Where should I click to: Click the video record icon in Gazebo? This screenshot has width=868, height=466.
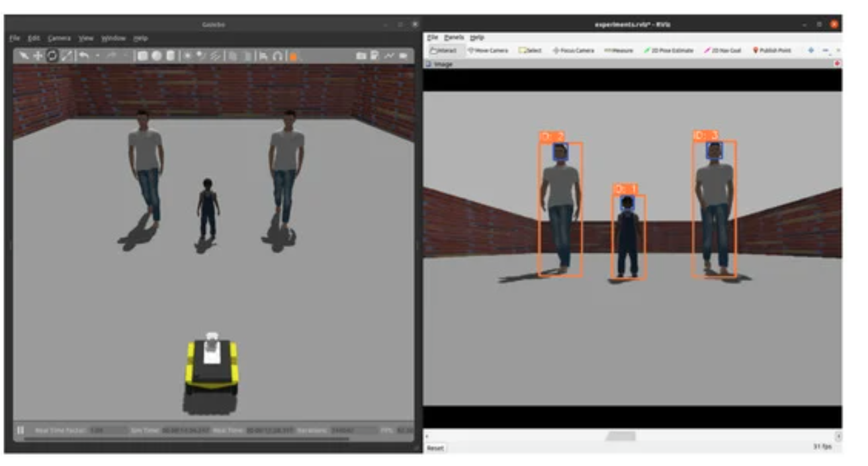(x=403, y=56)
